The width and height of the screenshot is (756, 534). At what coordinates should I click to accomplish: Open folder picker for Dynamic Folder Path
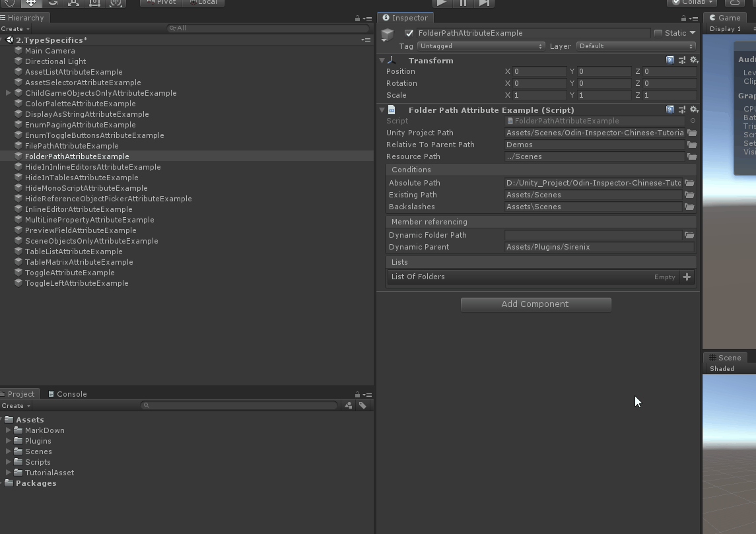point(689,235)
